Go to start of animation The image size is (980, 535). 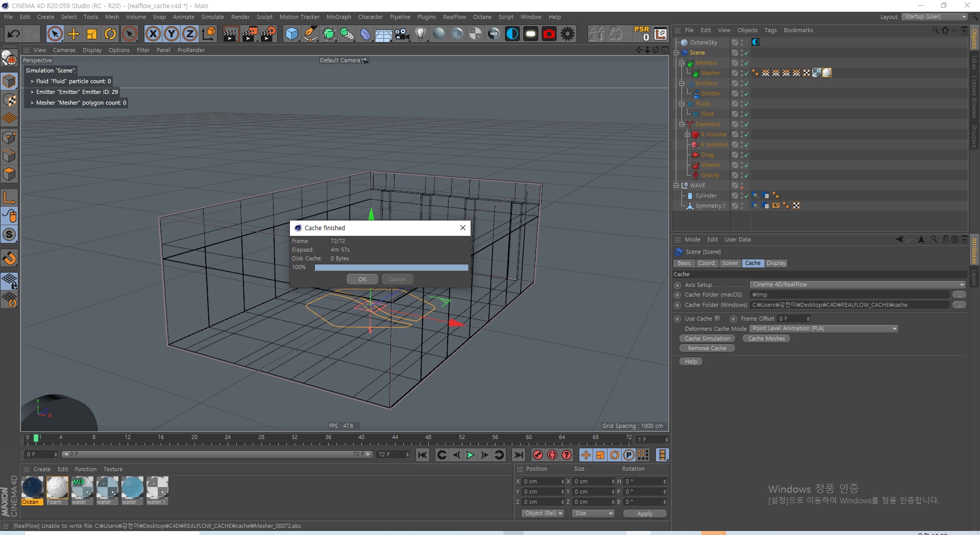(x=423, y=455)
